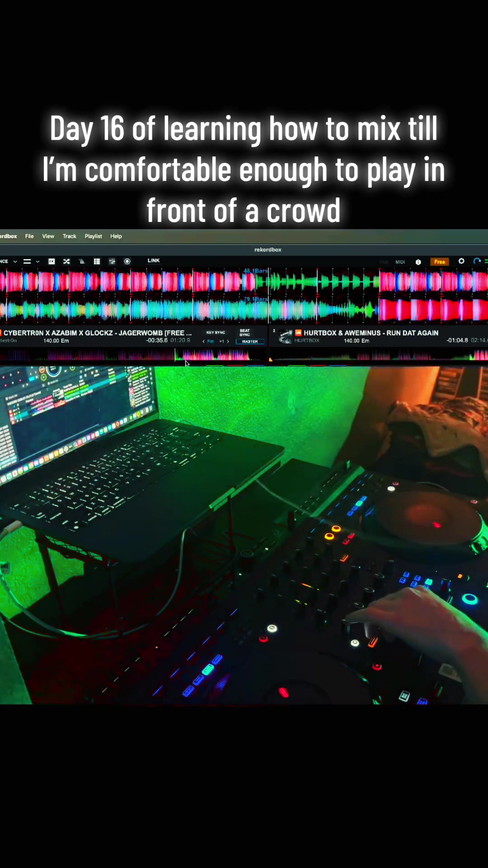Click the JAGERWOMB track title on deck 1
The height and width of the screenshot is (868, 488).
pyautogui.click(x=98, y=333)
